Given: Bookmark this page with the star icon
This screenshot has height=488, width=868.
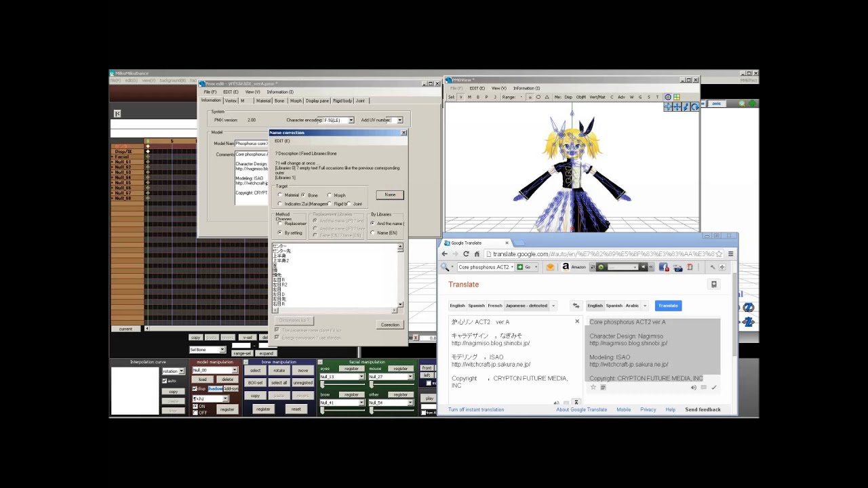Looking at the screenshot, I should 719,253.
